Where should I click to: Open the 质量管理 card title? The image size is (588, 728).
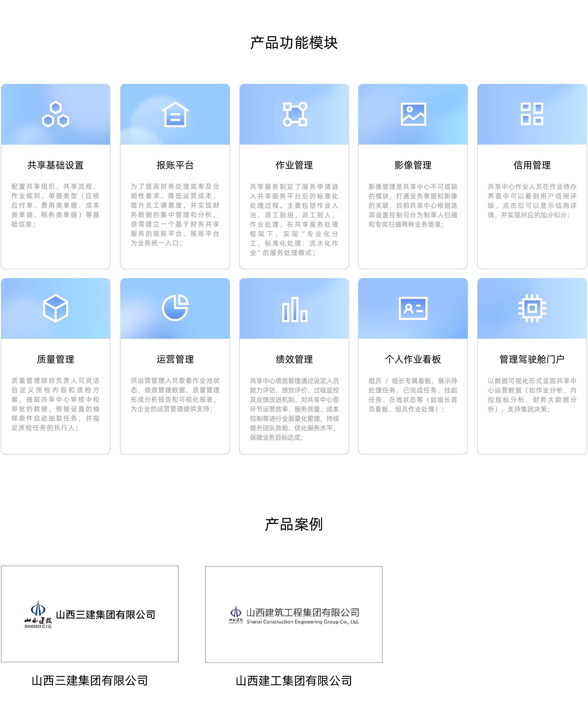point(56,359)
